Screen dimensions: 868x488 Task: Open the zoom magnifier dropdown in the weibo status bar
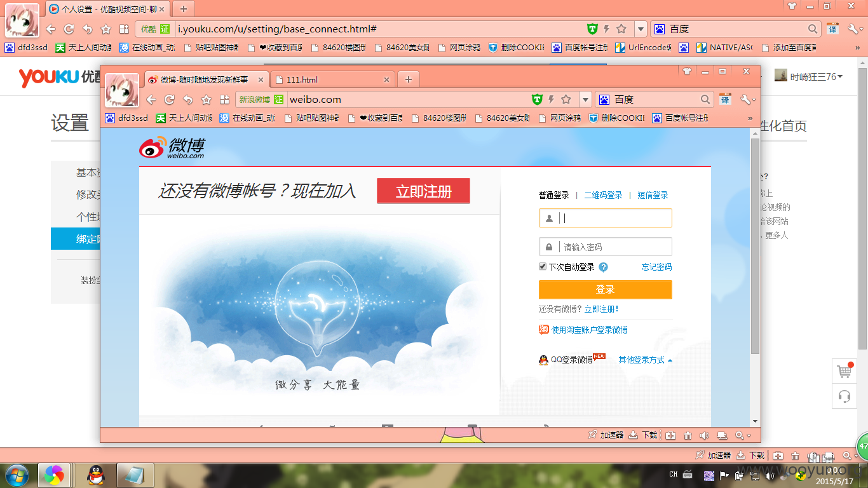pos(742,435)
